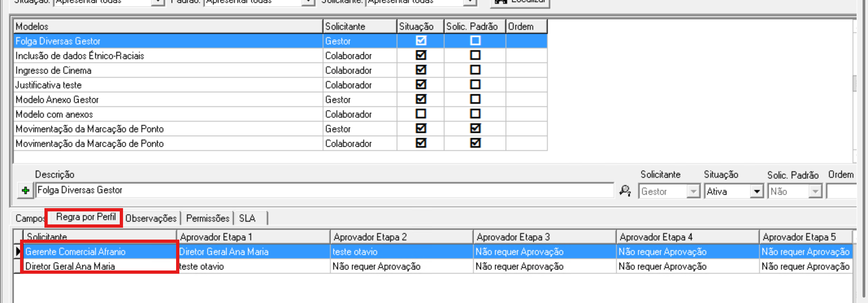Click the Descrição text field
Screen dimensions: 868x303
[x=324, y=190]
